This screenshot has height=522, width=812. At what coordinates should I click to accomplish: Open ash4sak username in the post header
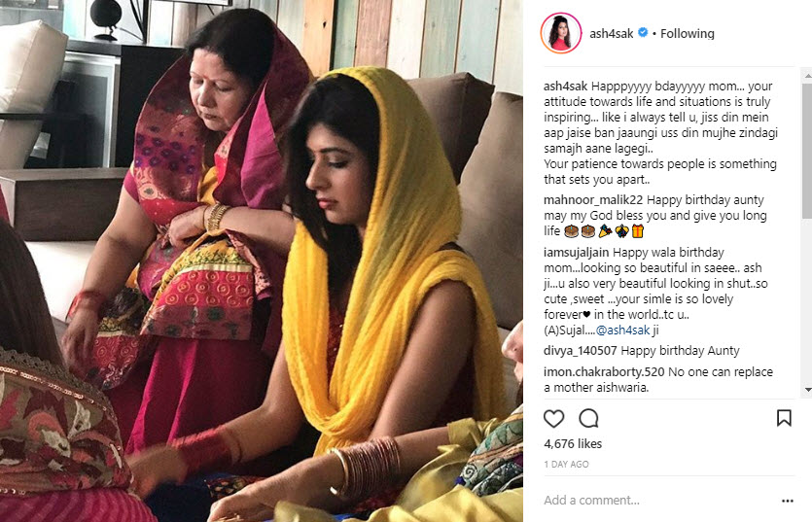[611, 34]
